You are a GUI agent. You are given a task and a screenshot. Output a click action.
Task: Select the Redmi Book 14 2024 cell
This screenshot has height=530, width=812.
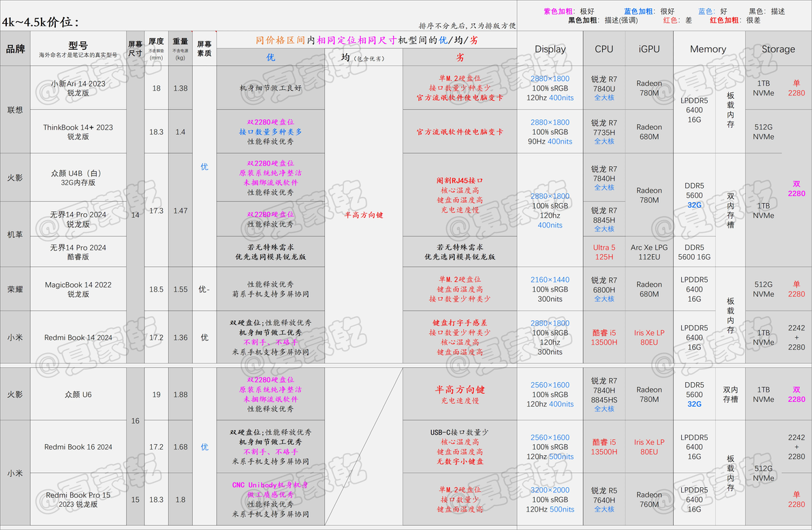[78, 337]
